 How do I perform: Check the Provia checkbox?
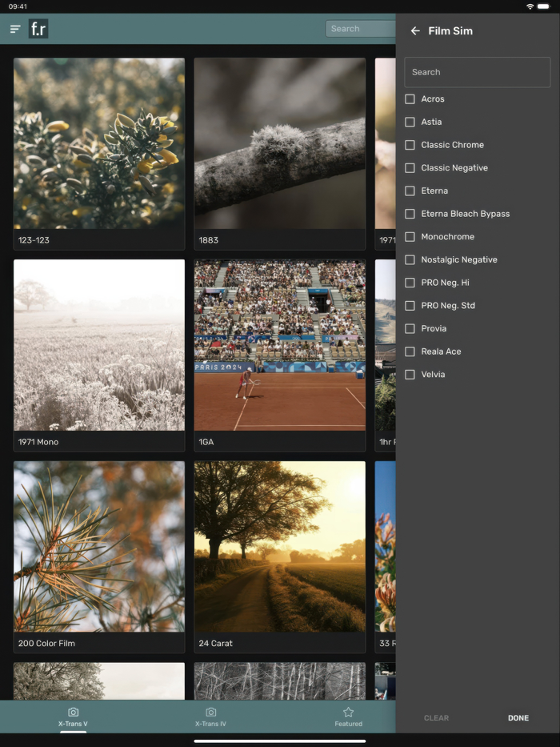410,329
